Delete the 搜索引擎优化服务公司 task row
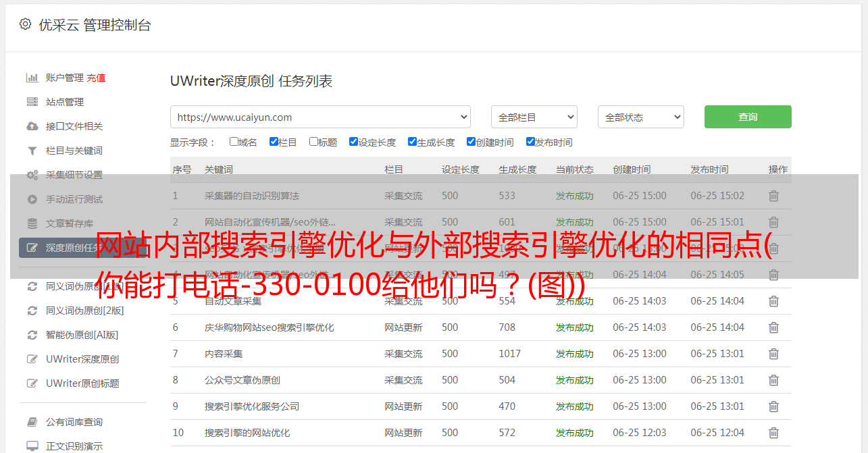Viewport: 868px width, 453px height. pos(774,406)
